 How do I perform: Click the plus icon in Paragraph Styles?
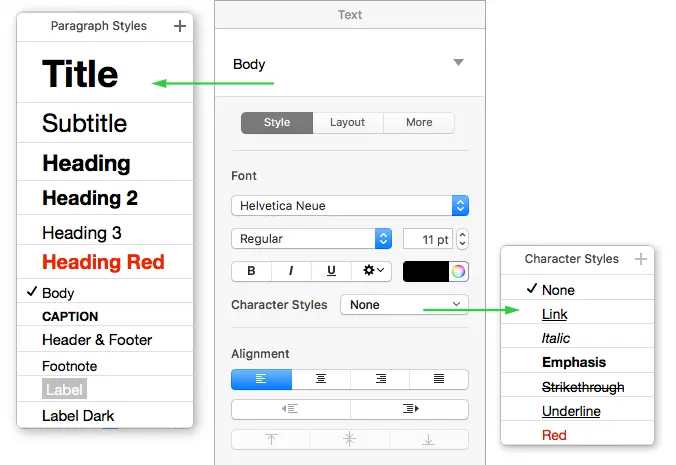pyautogui.click(x=180, y=27)
